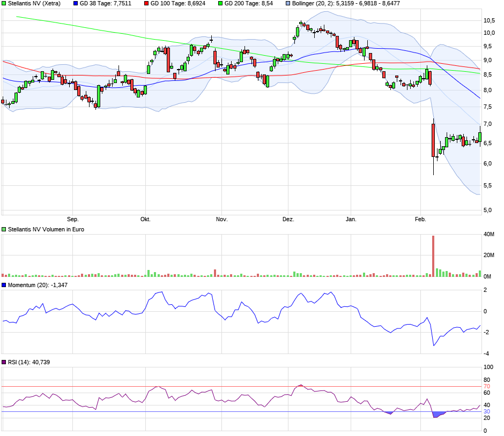The image size is (504, 436).
Task: Click the Sep. month label on the time axis
Action: (72, 219)
